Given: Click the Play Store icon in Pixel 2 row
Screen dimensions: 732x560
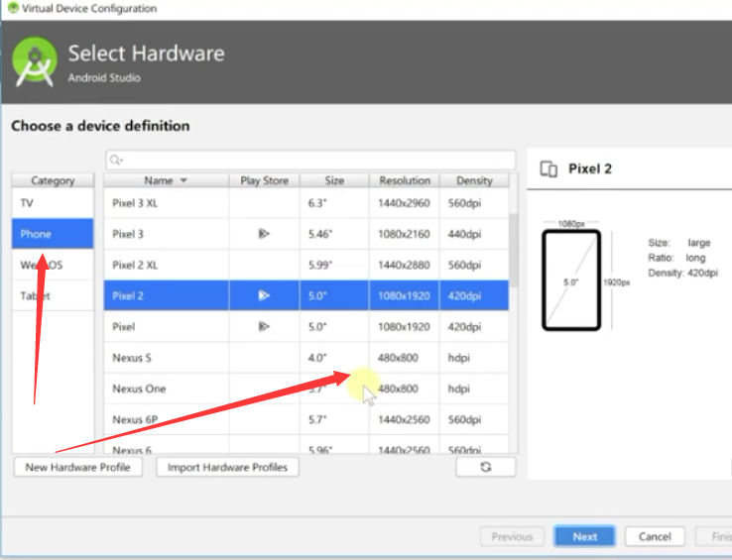Looking at the screenshot, I should (x=264, y=295).
